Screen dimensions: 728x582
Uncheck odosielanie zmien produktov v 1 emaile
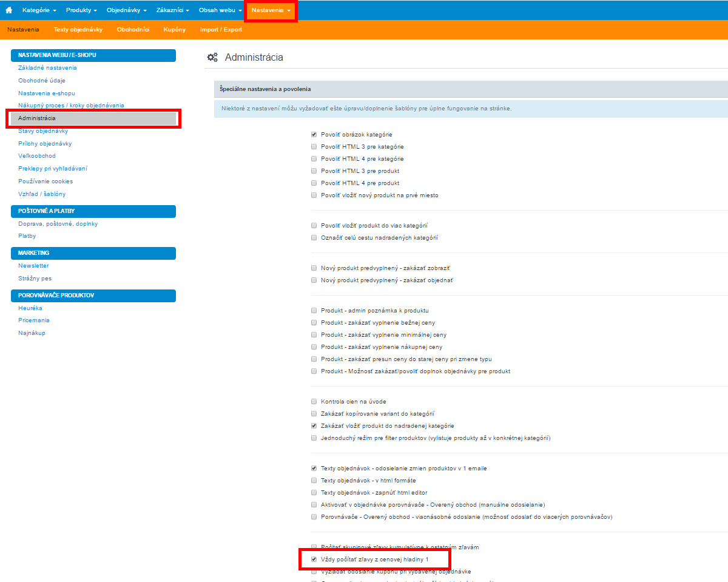[314, 469]
